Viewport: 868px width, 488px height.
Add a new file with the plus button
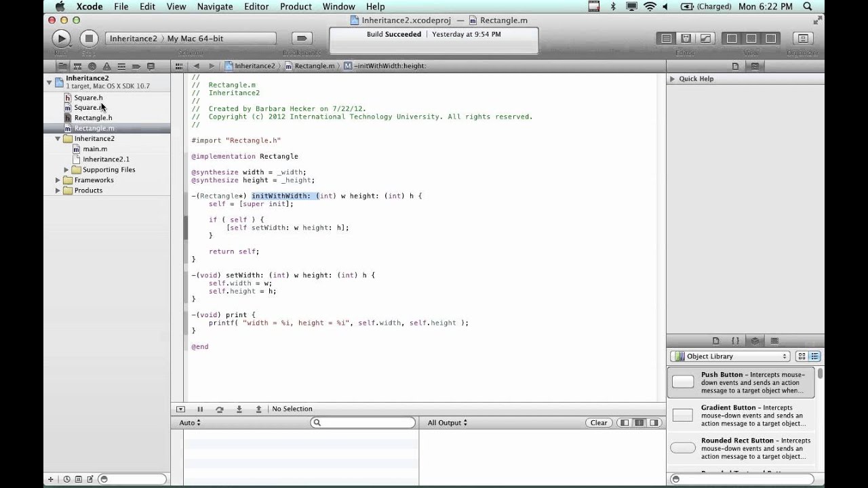50,479
